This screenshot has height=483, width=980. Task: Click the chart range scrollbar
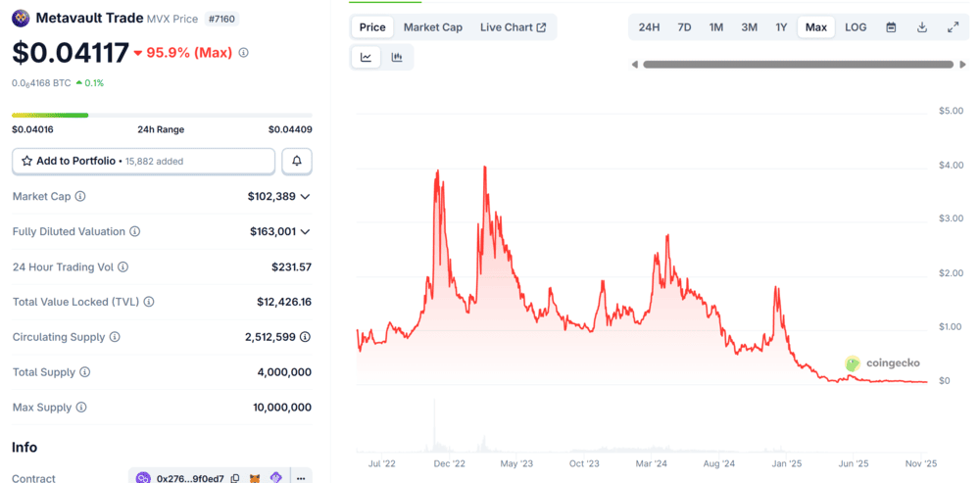798,65
